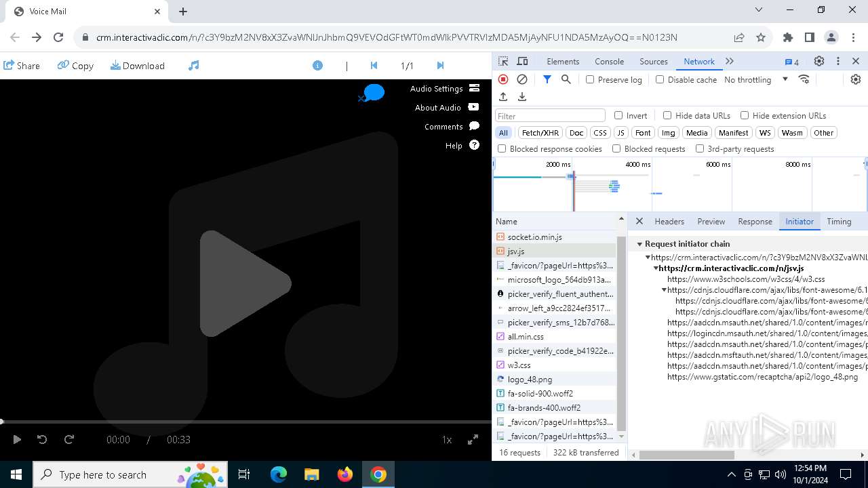Go to the previous track
This screenshot has height=488, width=868.
click(374, 66)
